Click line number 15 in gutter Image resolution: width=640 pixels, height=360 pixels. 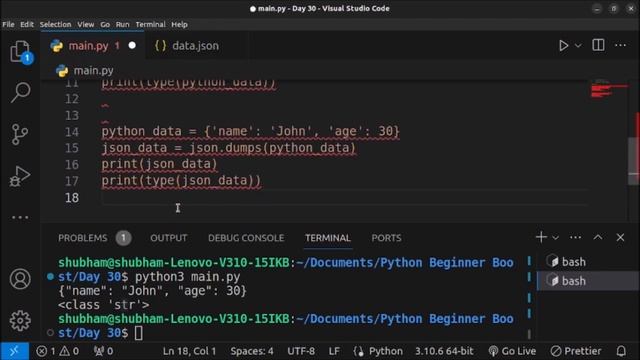pos(72,148)
